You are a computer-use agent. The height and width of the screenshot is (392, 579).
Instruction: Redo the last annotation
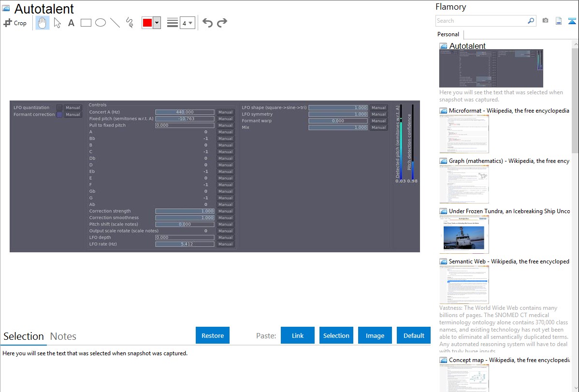222,23
